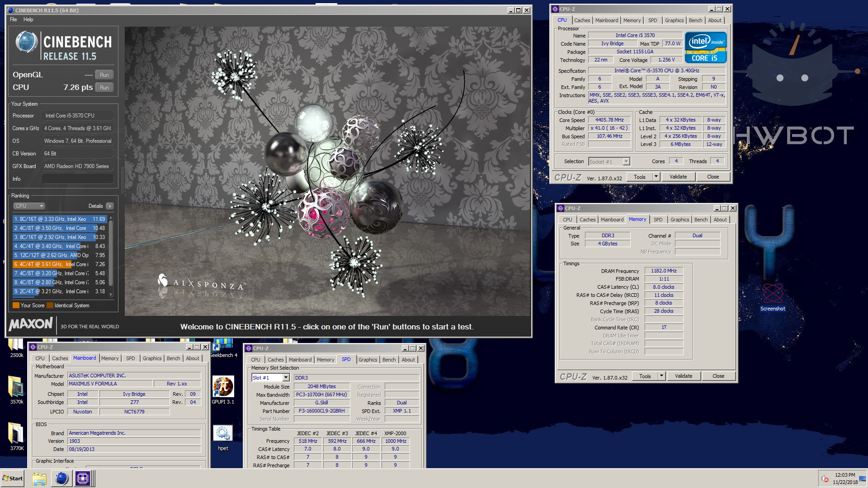Image resolution: width=868 pixels, height=488 pixels.
Task: Click the muted volume tray icon
Action: [825, 479]
